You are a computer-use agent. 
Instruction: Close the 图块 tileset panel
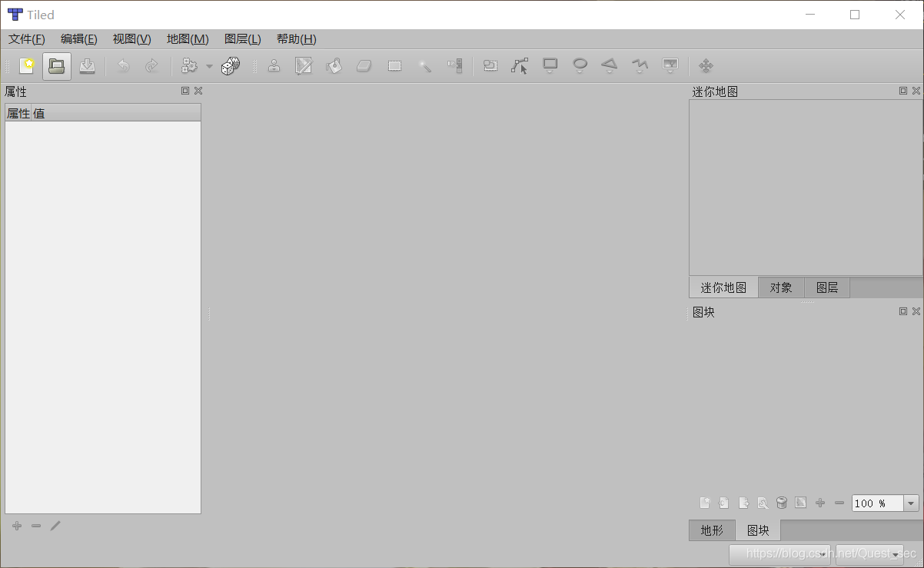[916, 311]
